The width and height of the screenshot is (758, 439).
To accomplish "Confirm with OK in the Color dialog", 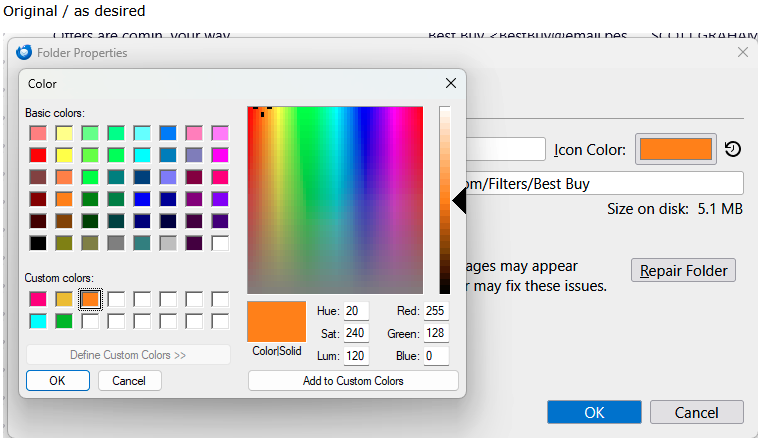I will [x=57, y=380].
